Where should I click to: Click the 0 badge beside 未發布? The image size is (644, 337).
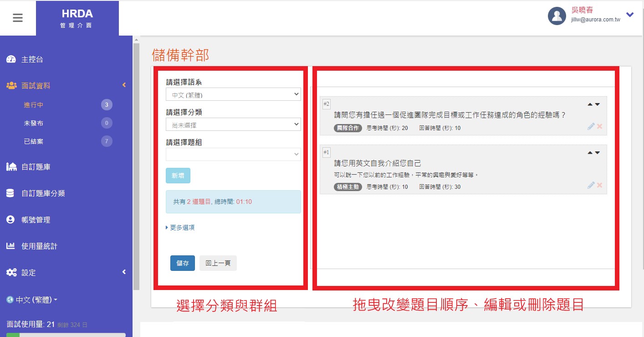coord(107,123)
